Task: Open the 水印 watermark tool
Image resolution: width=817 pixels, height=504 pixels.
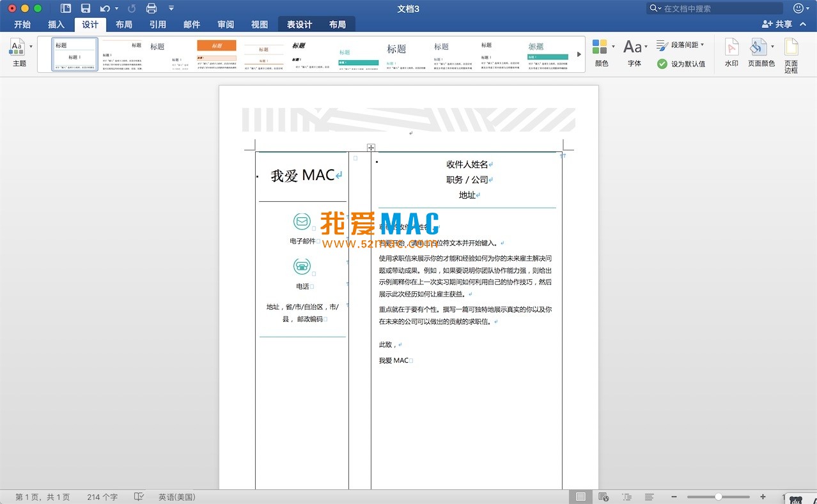Action: tap(731, 52)
